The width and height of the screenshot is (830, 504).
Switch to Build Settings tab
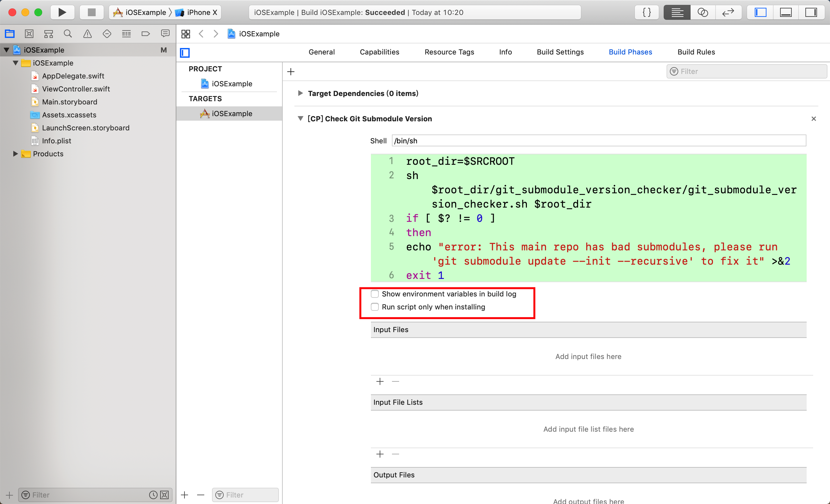coord(560,52)
